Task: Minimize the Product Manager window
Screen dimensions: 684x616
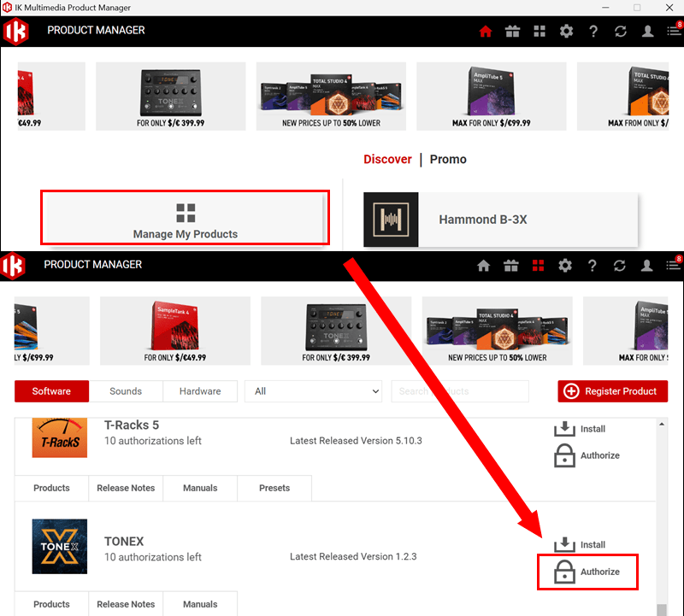Action: tap(605, 8)
